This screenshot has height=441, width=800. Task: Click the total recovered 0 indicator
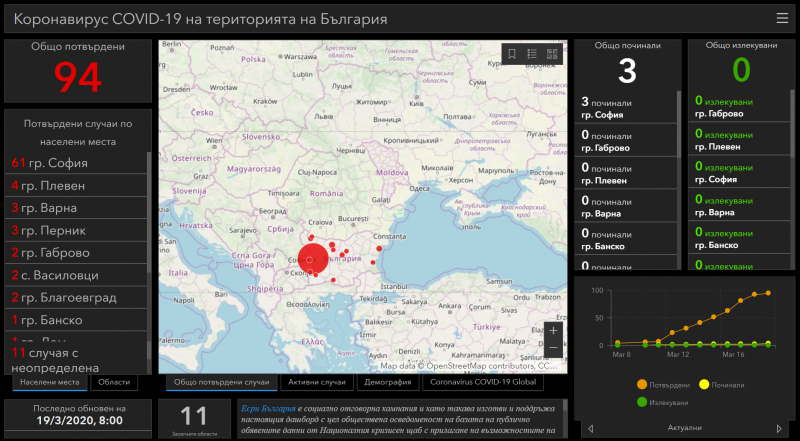[741, 70]
